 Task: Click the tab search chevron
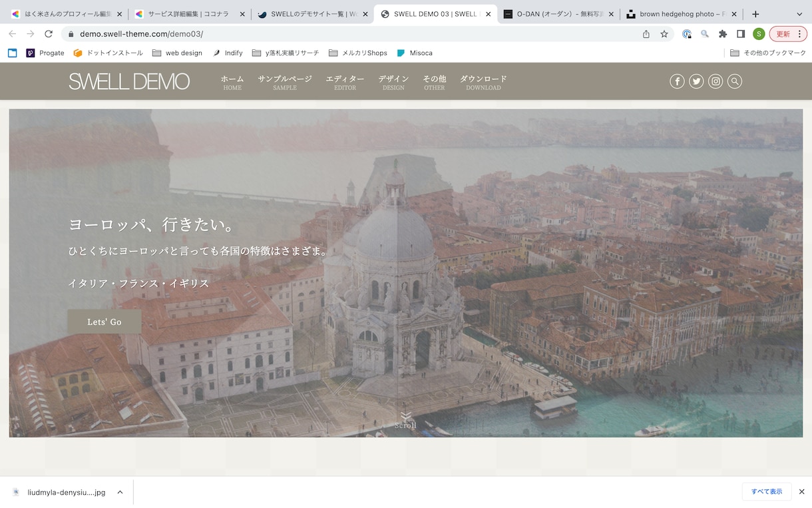pyautogui.click(x=799, y=14)
